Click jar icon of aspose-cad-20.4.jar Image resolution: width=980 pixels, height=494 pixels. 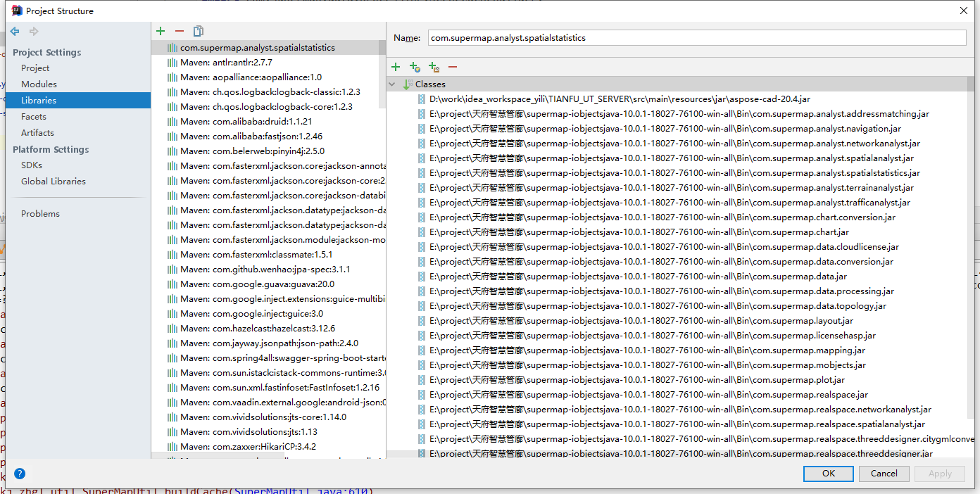click(x=422, y=99)
